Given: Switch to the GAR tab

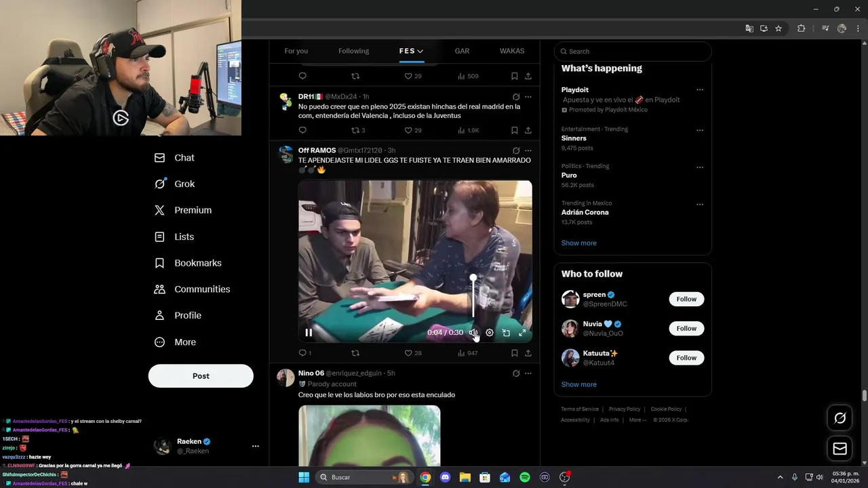Looking at the screenshot, I should tap(462, 51).
